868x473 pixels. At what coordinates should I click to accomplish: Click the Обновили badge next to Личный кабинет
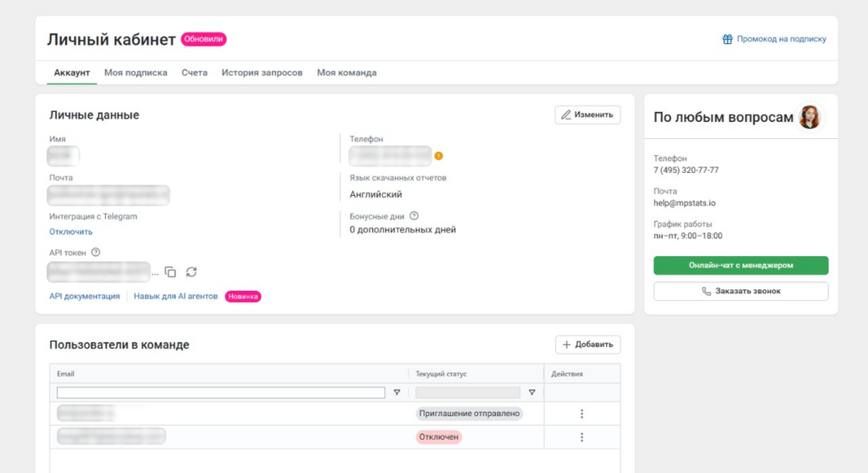(x=203, y=39)
